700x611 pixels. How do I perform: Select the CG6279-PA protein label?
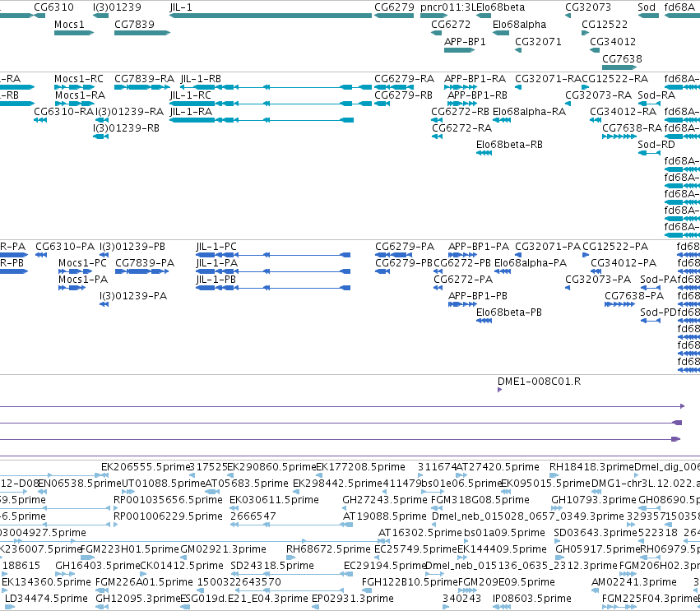tap(405, 247)
